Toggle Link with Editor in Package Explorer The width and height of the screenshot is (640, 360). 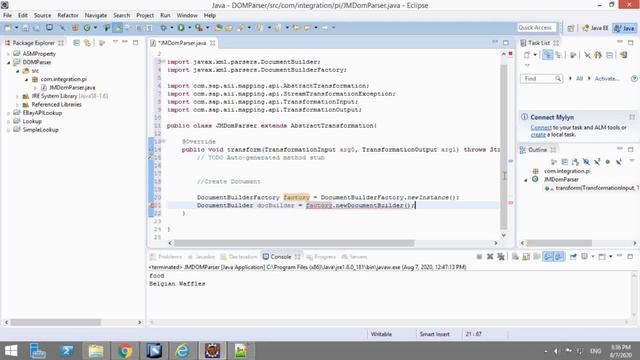87,43
